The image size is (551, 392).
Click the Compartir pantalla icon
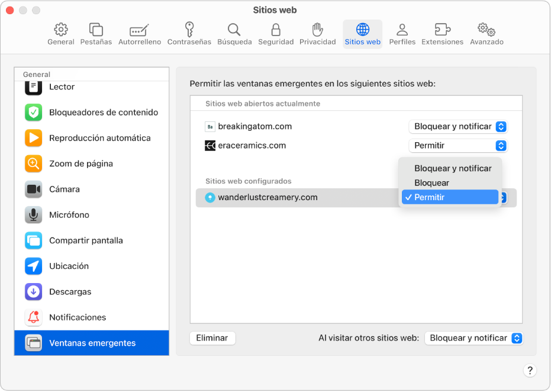click(x=33, y=241)
